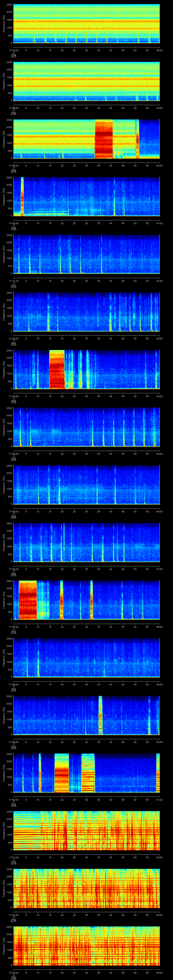
Task: Click the 17:43:00 start time label
Action: click(13, 396)
